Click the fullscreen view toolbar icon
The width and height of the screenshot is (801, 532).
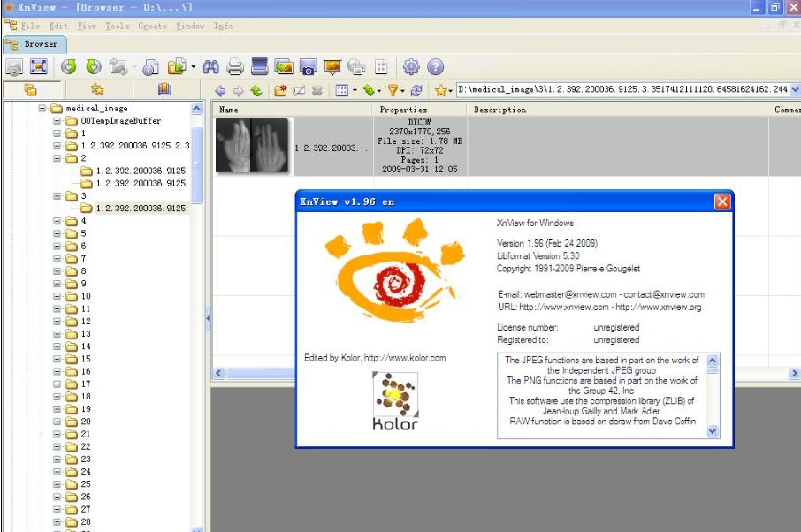pos(39,67)
